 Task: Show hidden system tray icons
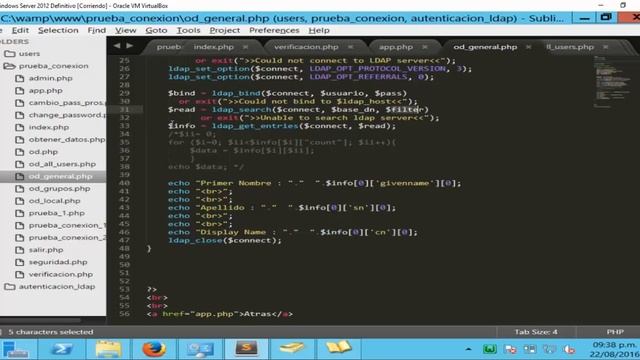pos(468,349)
